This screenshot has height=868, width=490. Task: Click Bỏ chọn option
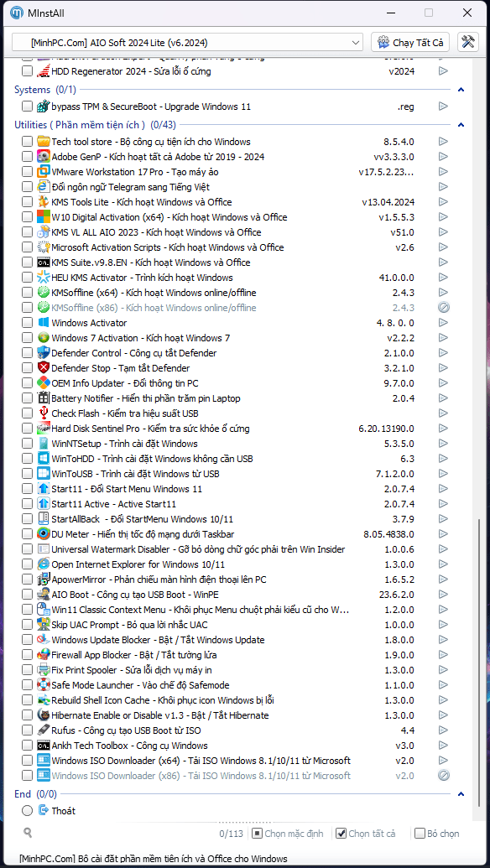(x=437, y=833)
